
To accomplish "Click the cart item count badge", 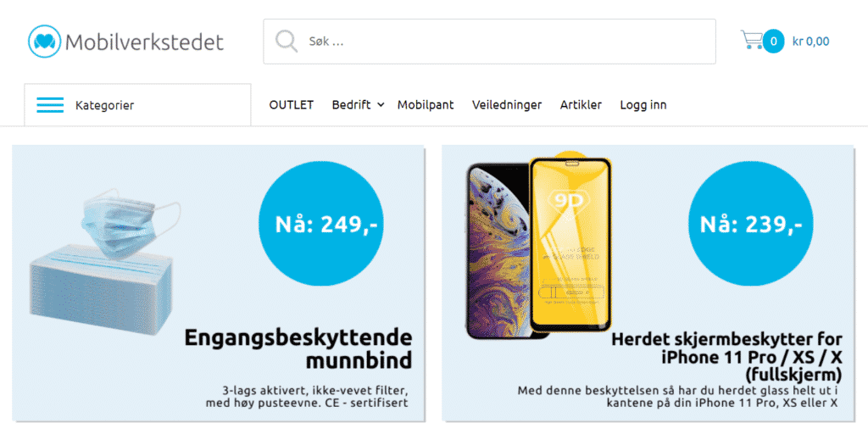I will click(773, 42).
